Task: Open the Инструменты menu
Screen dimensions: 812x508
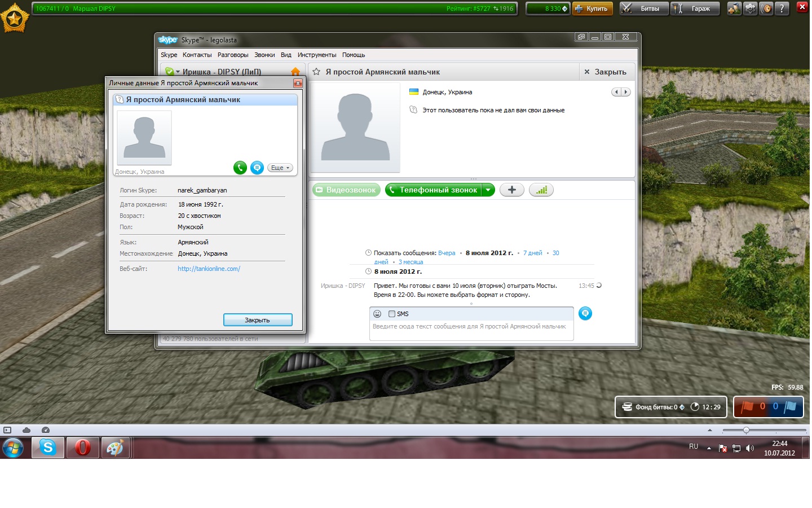Action: click(317, 55)
